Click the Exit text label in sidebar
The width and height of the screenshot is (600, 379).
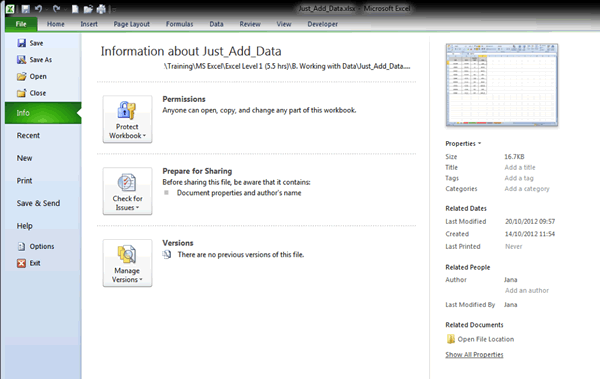(x=35, y=263)
